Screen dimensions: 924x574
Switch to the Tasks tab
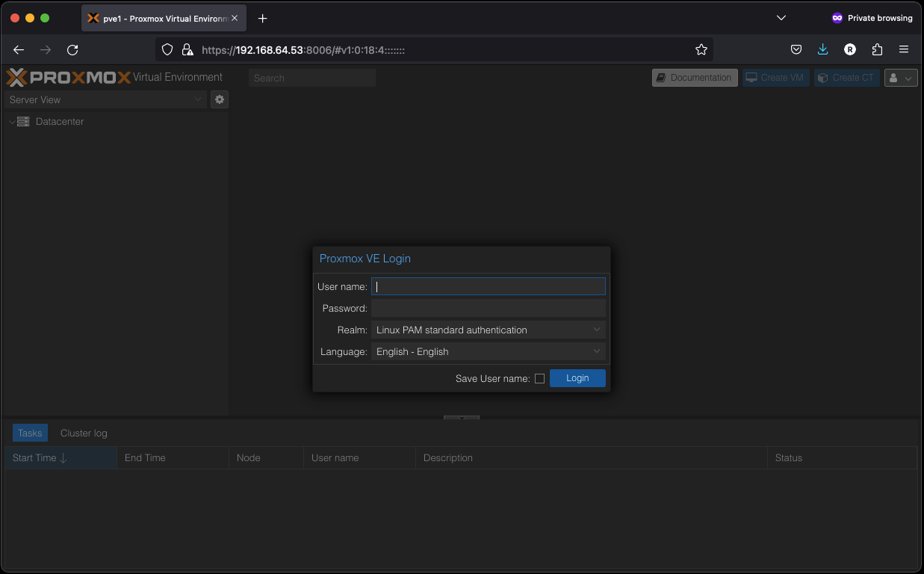30,433
